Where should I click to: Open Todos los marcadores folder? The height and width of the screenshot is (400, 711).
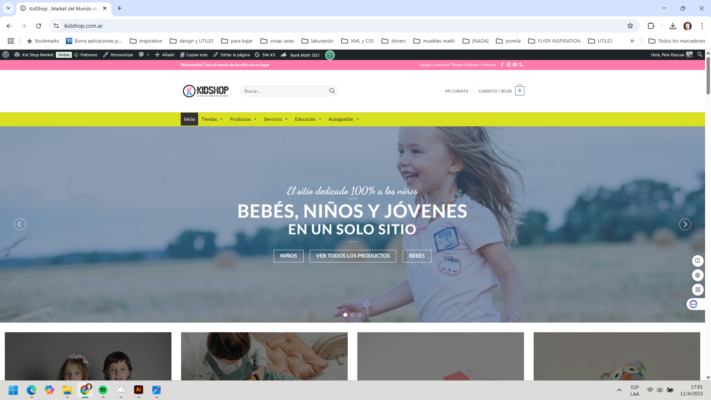click(x=677, y=41)
